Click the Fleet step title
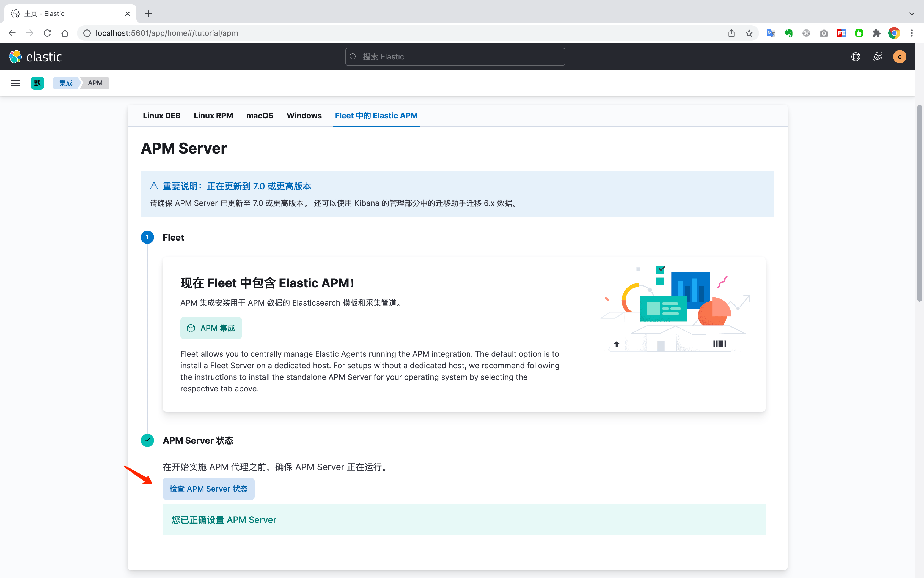The width and height of the screenshot is (924, 578). pos(173,237)
